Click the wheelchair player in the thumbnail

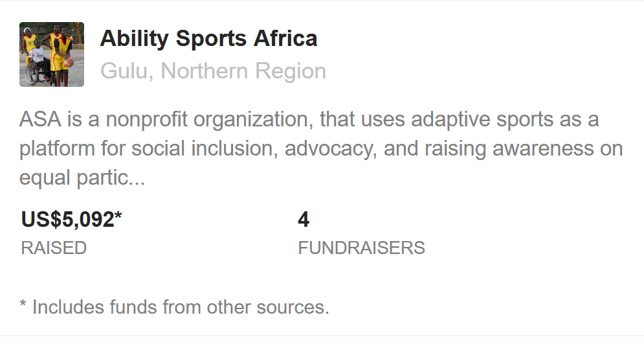pyautogui.click(x=37, y=62)
